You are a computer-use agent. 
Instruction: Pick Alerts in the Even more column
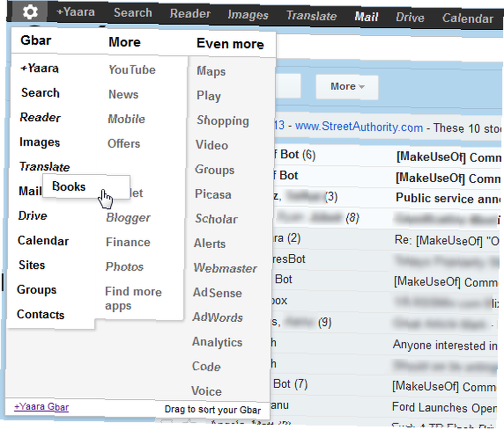pyautogui.click(x=210, y=244)
